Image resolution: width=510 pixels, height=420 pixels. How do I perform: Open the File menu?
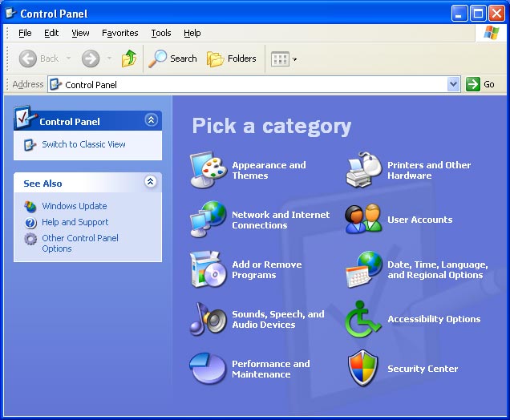coord(25,33)
